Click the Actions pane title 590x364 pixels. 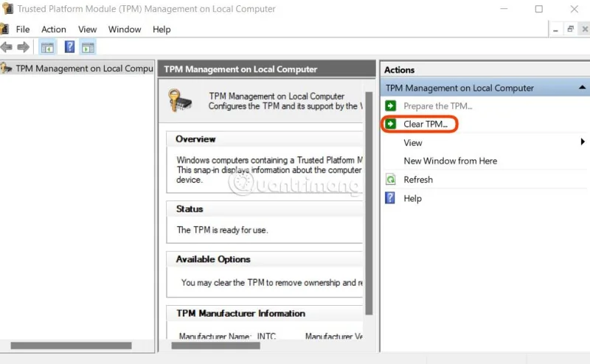(x=399, y=70)
